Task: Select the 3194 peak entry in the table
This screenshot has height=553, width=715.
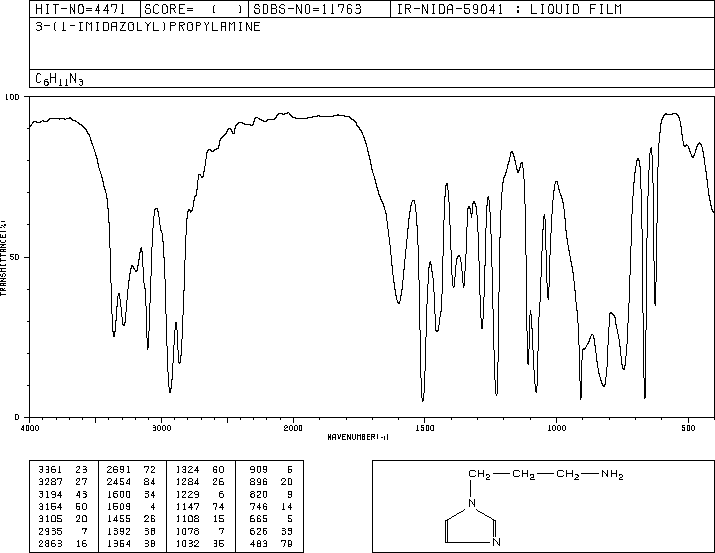Action: [x=63, y=494]
